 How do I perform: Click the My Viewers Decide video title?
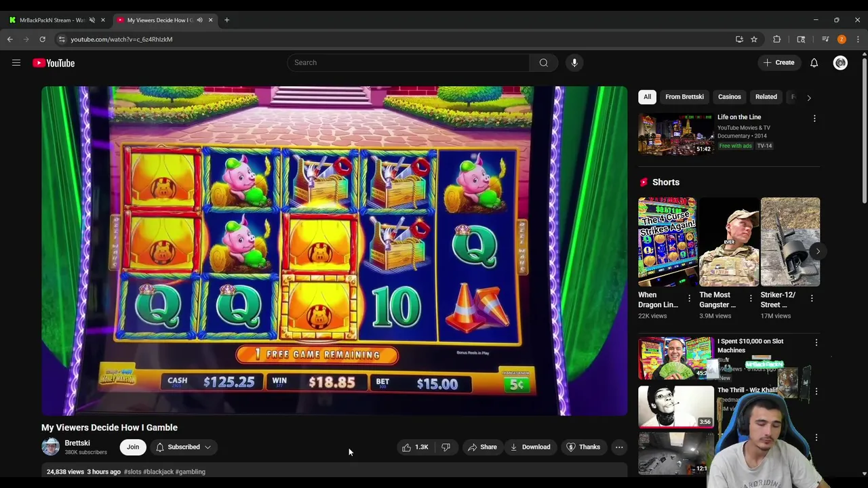(x=109, y=428)
